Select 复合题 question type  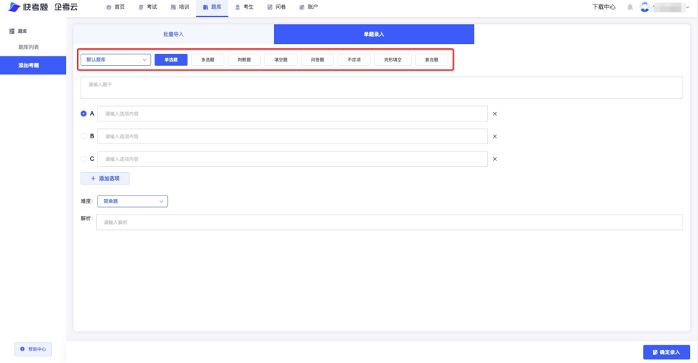click(x=431, y=60)
